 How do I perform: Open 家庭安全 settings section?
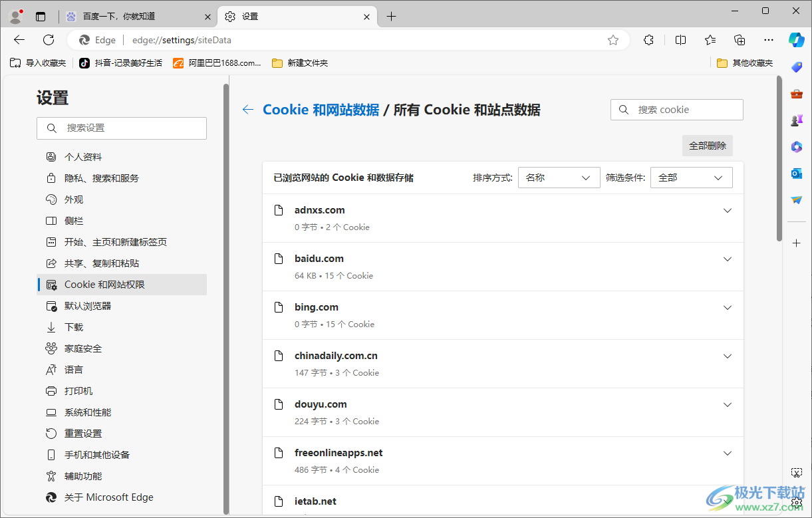122,348
